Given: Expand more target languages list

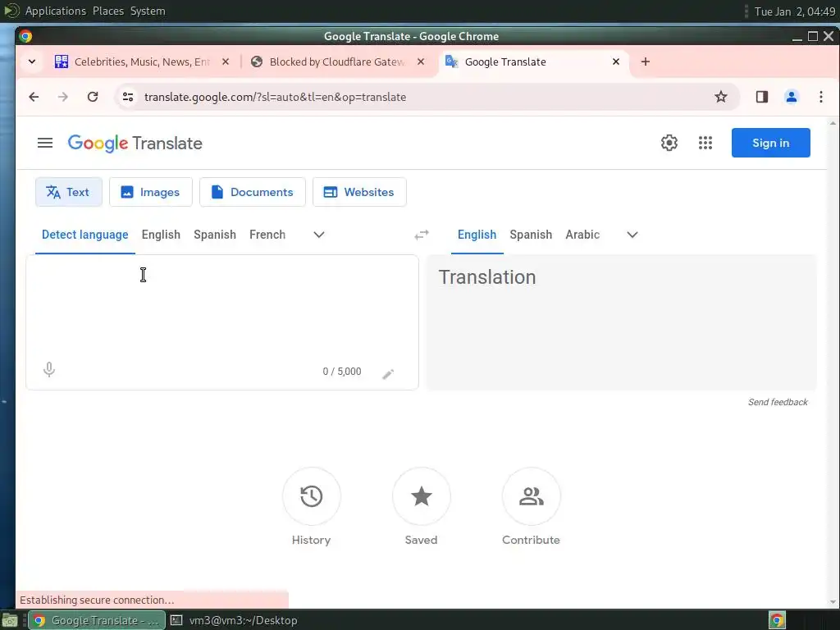Looking at the screenshot, I should pyautogui.click(x=632, y=235).
